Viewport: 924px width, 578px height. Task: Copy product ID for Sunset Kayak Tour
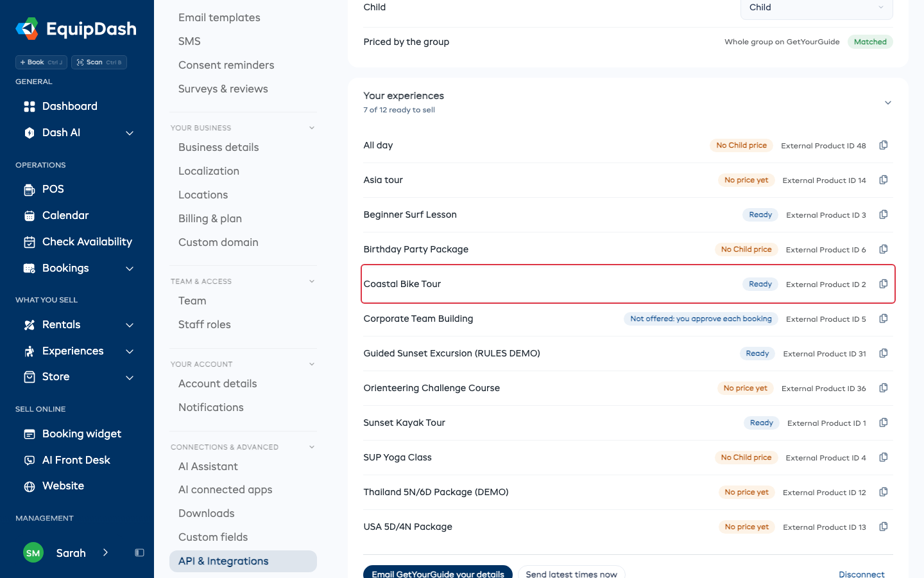point(884,423)
